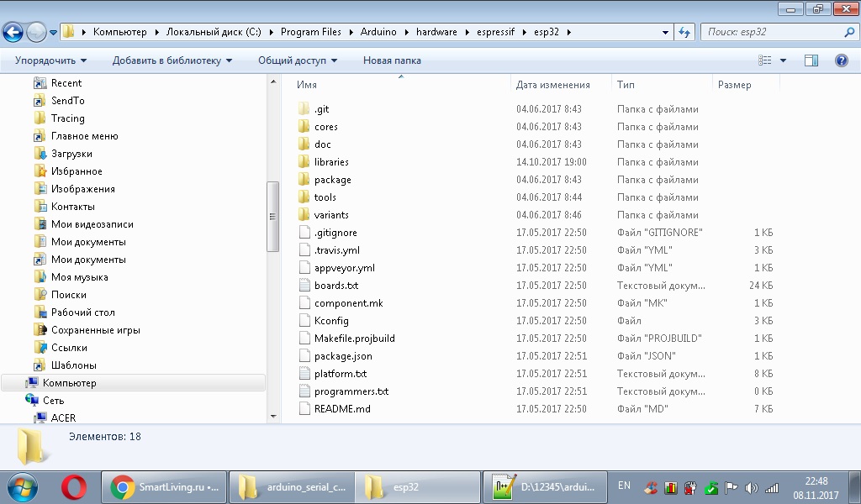Select 'Компьютер' in the navigation pane
The image size is (861, 504).
[69, 383]
